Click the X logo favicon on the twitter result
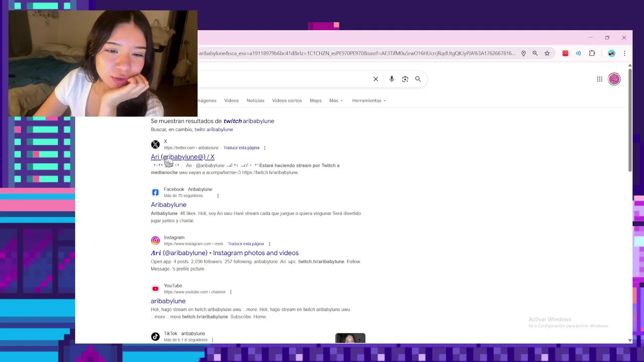Screen dimensions: 644x362 [155, 145]
